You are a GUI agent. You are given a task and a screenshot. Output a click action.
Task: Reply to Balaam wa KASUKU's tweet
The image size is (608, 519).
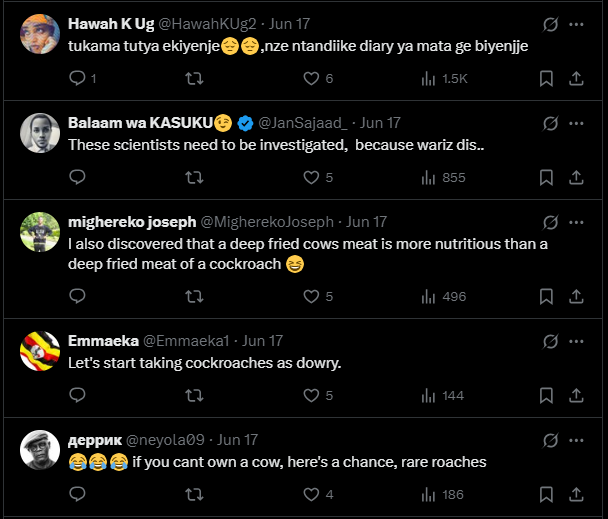click(x=78, y=177)
